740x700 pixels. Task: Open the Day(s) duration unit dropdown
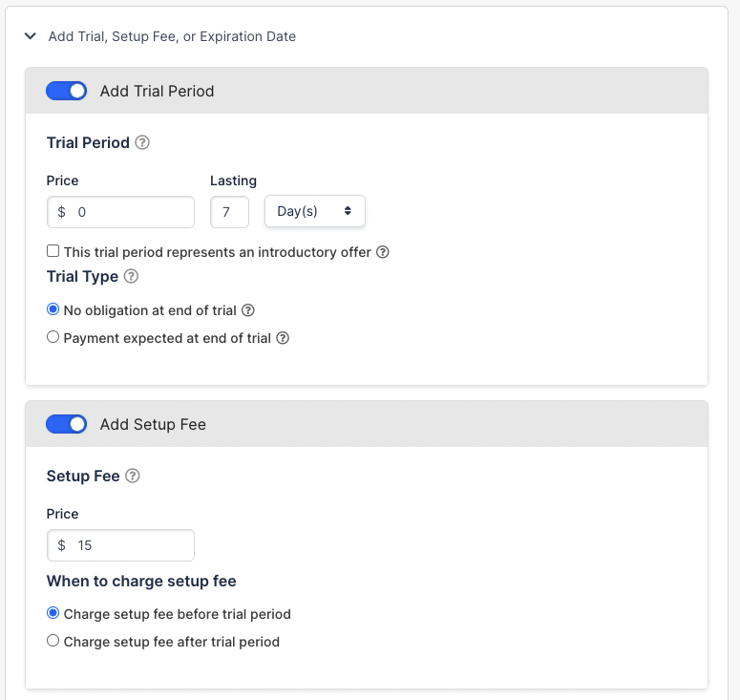pyautogui.click(x=315, y=211)
